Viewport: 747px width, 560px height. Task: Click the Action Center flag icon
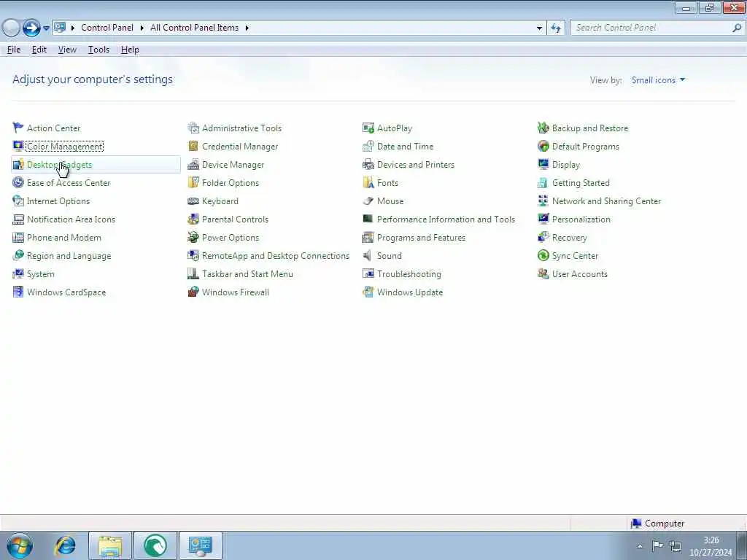tap(18, 128)
